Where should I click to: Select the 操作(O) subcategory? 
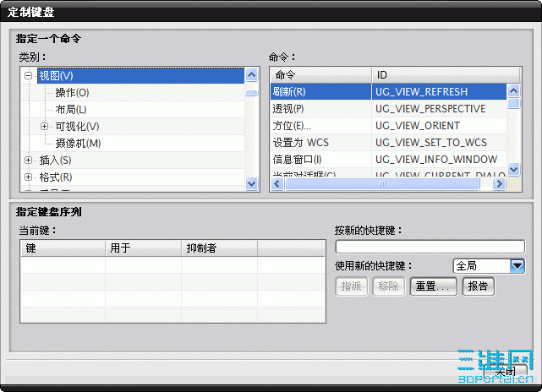click(x=72, y=93)
